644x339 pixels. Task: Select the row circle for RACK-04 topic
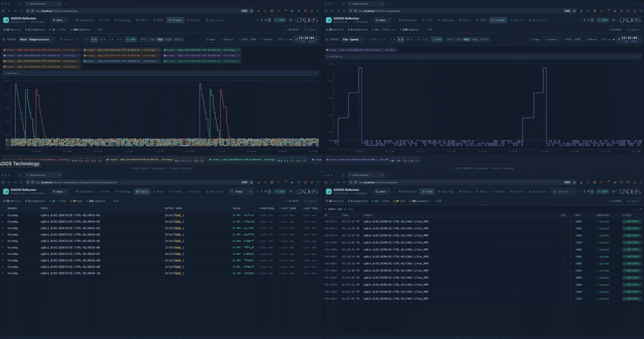pyautogui.click(x=3, y=235)
